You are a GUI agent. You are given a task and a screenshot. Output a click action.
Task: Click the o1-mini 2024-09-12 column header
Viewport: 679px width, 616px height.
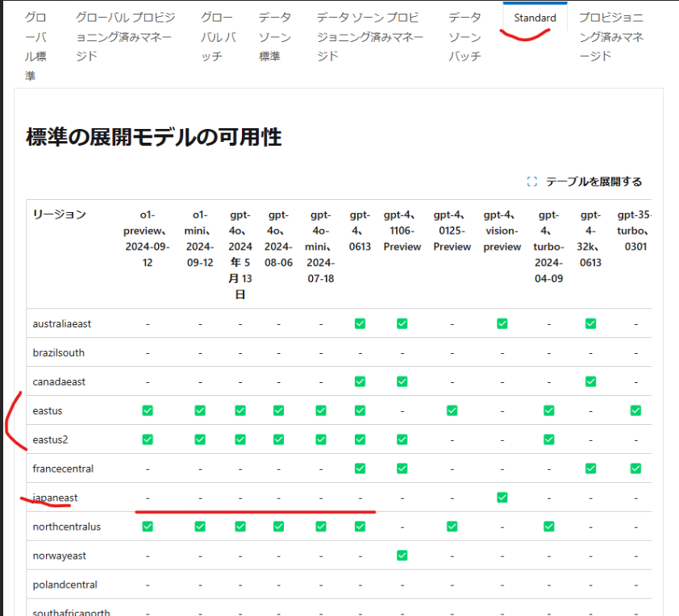click(200, 239)
